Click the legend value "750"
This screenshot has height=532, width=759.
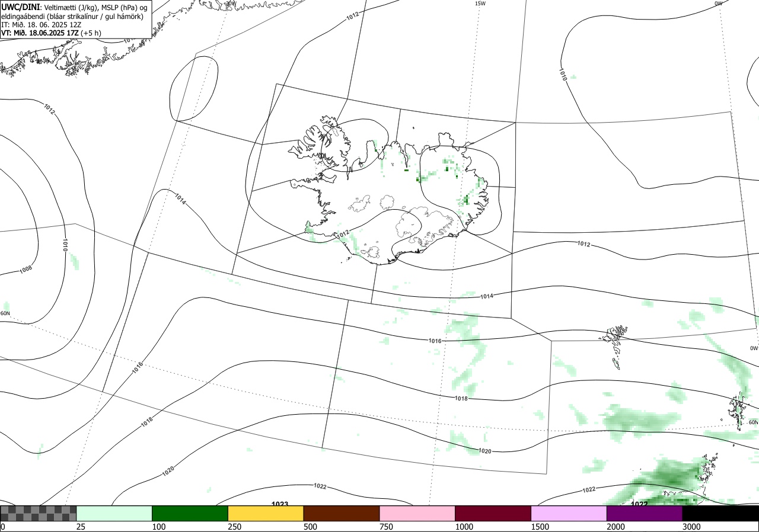pos(387,527)
